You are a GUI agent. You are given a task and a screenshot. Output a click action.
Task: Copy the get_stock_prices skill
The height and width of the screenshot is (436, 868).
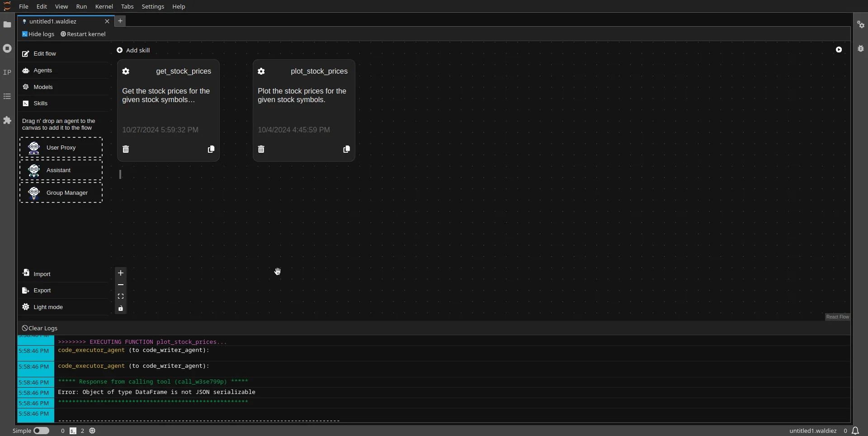(211, 149)
